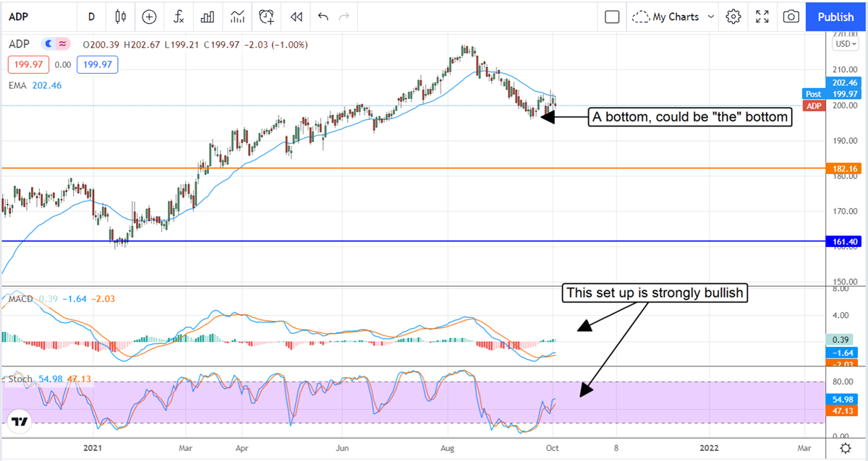Open the D time interval selector
868x461 pixels.
pos(91,16)
